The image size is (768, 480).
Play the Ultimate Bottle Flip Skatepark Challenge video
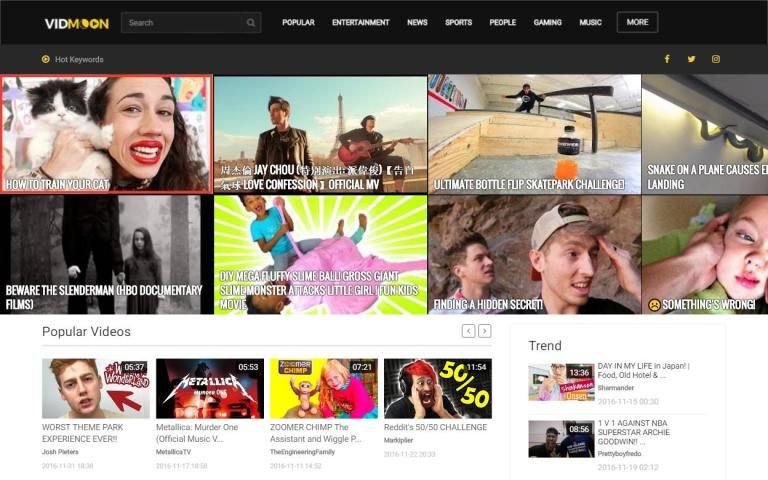[x=534, y=134]
